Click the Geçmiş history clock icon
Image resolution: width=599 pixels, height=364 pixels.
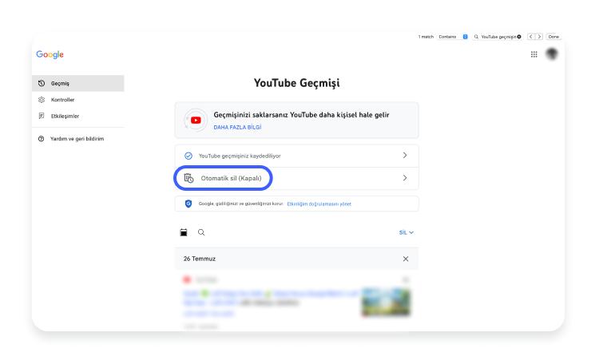click(x=42, y=83)
